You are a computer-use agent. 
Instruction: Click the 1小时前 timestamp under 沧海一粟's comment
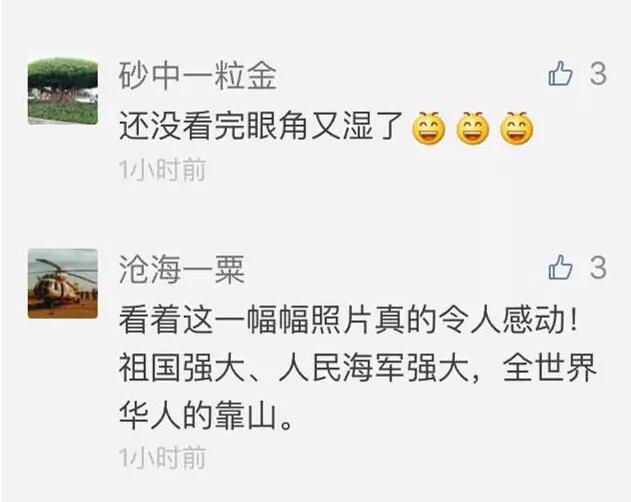(x=163, y=457)
